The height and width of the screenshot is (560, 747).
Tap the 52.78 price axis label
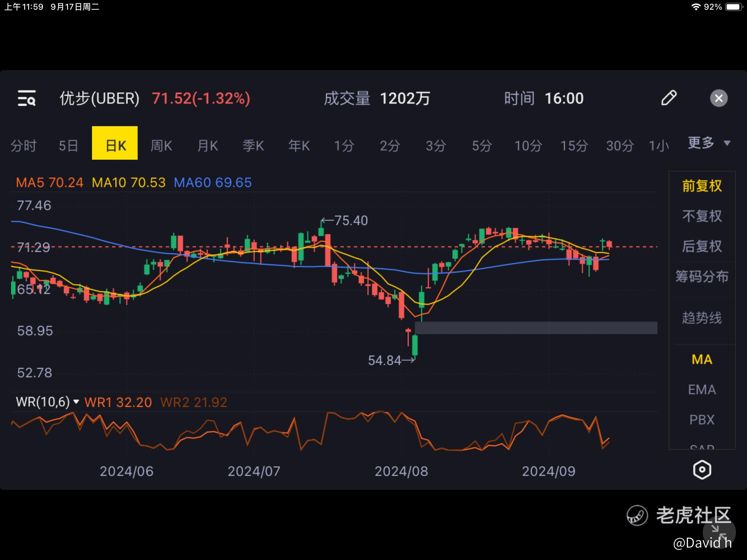[35, 373]
